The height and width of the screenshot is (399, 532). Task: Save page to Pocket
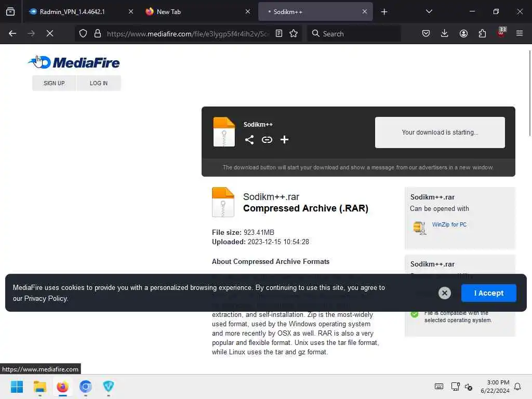pyautogui.click(x=426, y=33)
